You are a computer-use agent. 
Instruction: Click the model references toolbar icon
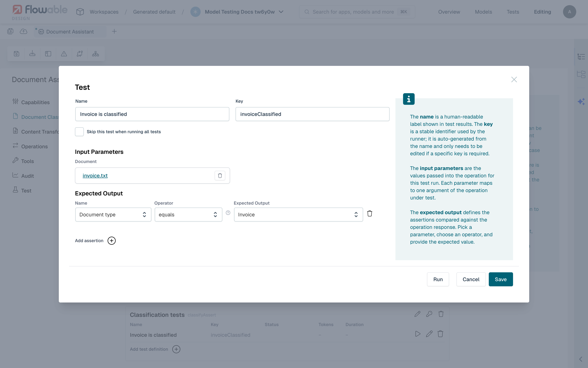click(80, 54)
